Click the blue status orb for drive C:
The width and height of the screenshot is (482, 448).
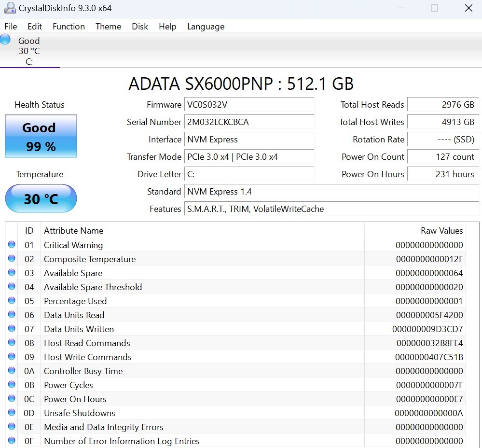point(5,40)
